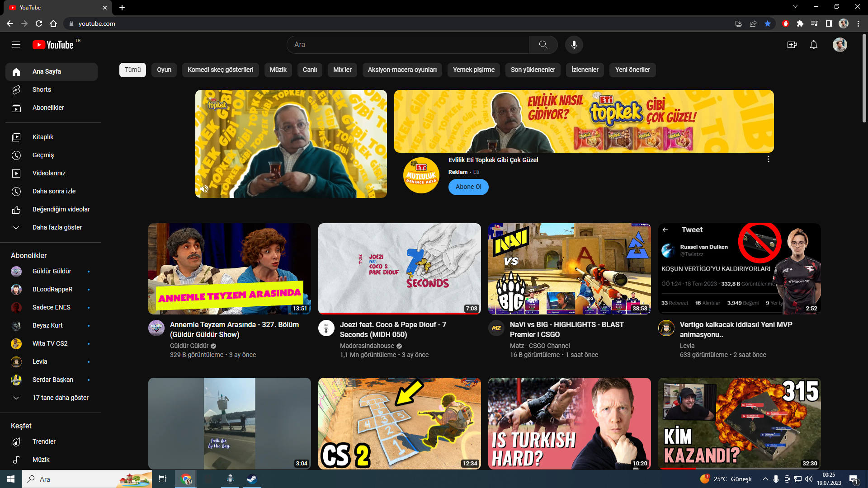The height and width of the screenshot is (488, 868).
Task: Unmute the Topkek ad video
Action: (204, 189)
